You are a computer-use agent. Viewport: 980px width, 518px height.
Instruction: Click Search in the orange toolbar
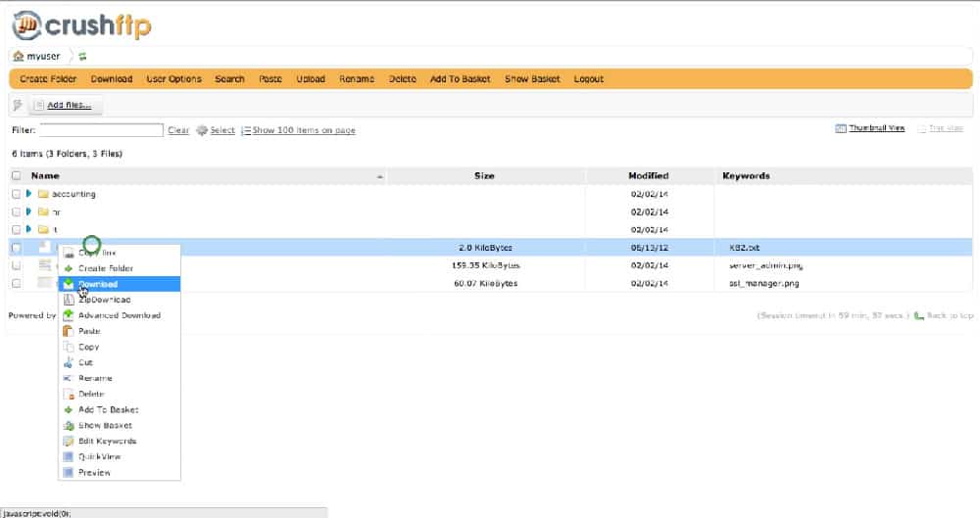(229, 79)
